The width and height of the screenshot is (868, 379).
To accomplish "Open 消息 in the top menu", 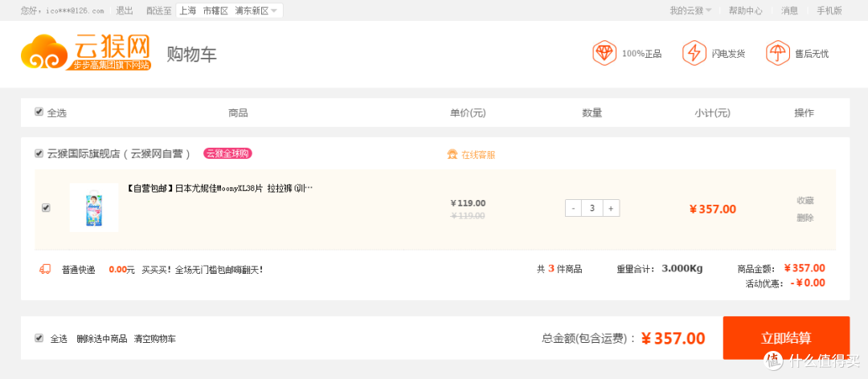I will coord(789,10).
